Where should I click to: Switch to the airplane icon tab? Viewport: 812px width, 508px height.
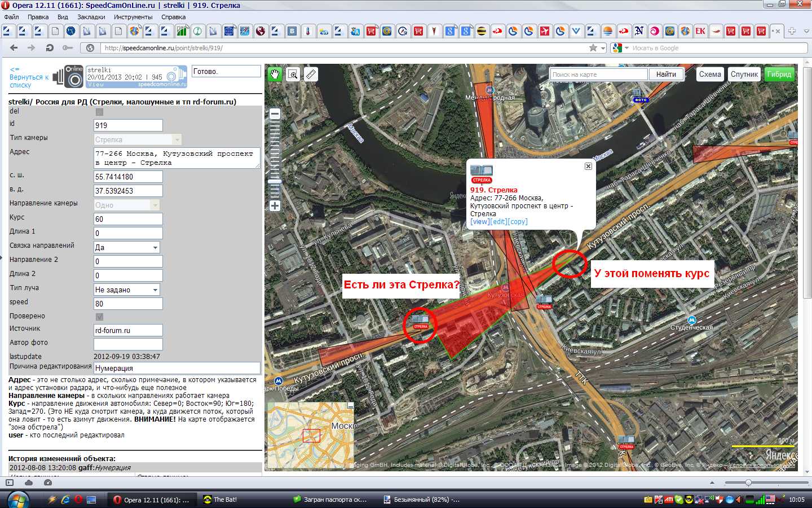coord(545,31)
